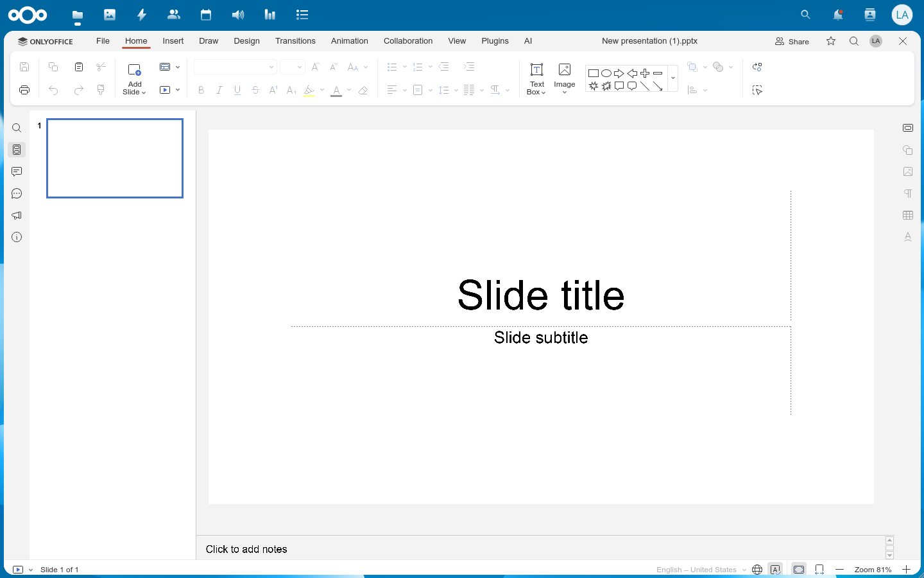The width and height of the screenshot is (924, 578).
Task: Click the Select all icon
Action: click(x=757, y=90)
